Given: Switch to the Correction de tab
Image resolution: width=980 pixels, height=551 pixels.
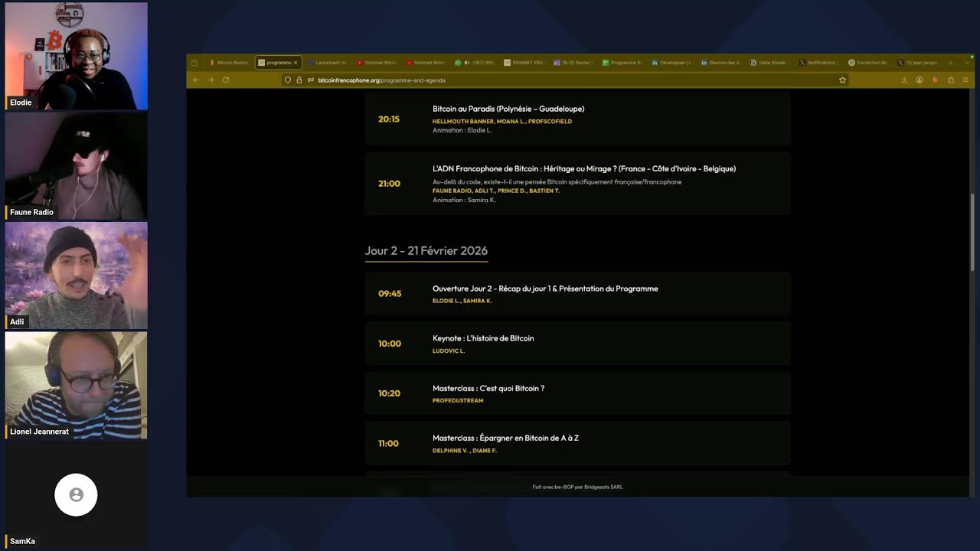Looking at the screenshot, I should (867, 63).
